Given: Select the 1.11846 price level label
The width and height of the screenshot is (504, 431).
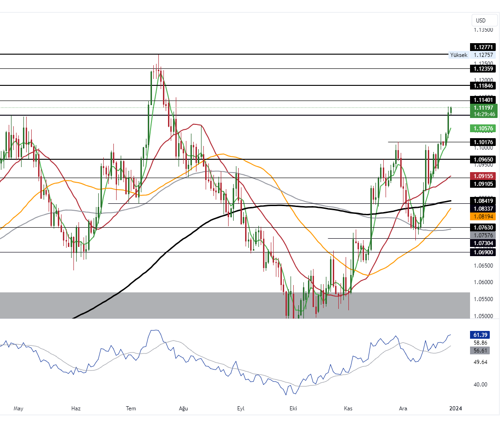Looking at the screenshot, I should click(482, 86).
